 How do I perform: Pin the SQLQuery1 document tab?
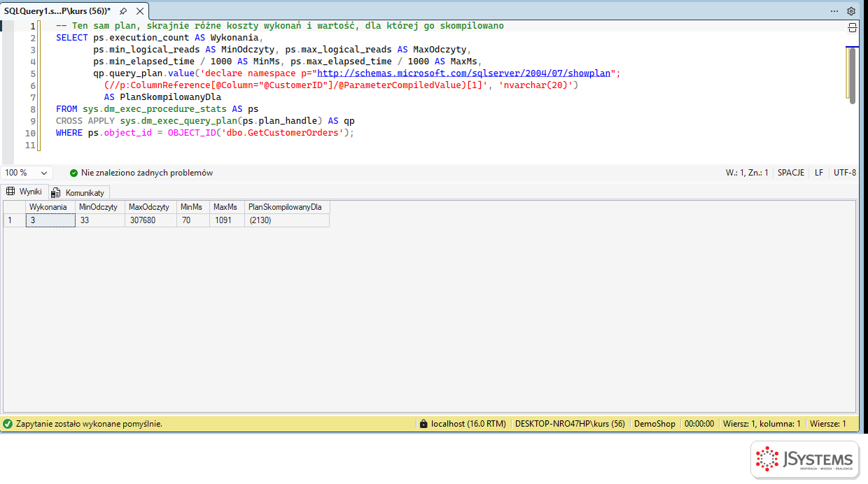coord(123,11)
